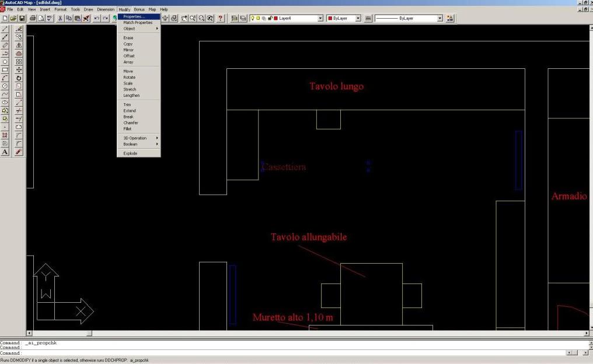Expand the ByLayer linetype dropdown
The image size is (593, 364).
pyautogui.click(x=439, y=18)
